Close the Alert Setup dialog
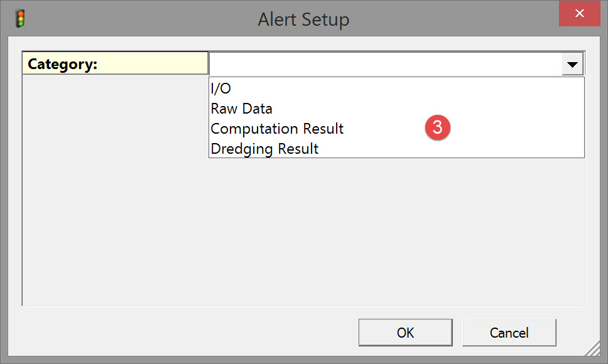The image size is (608, 364). [x=579, y=14]
